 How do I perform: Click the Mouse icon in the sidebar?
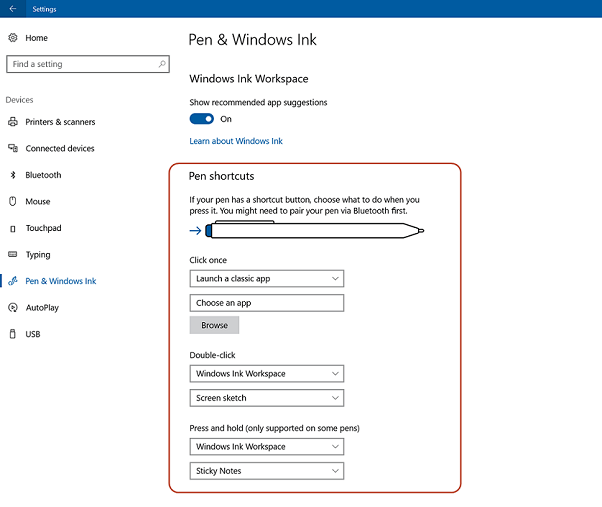(x=13, y=201)
